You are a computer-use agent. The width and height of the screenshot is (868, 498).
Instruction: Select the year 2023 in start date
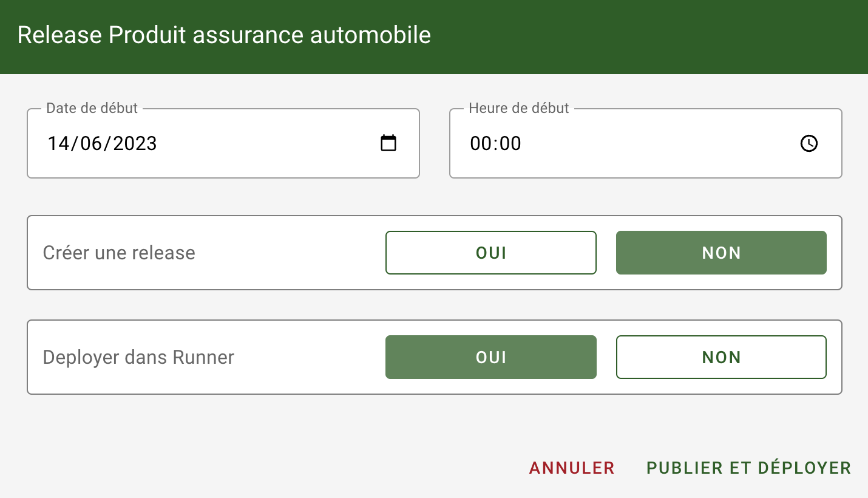pos(135,143)
